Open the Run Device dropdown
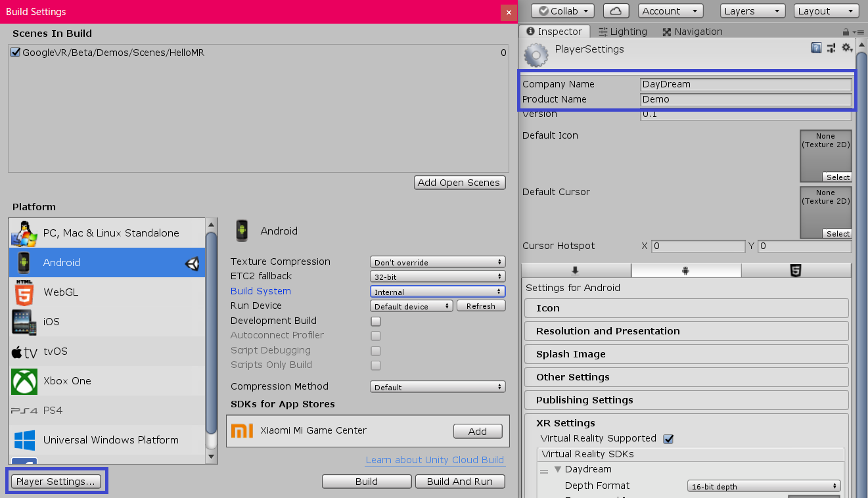The image size is (868, 498). coord(411,306)
